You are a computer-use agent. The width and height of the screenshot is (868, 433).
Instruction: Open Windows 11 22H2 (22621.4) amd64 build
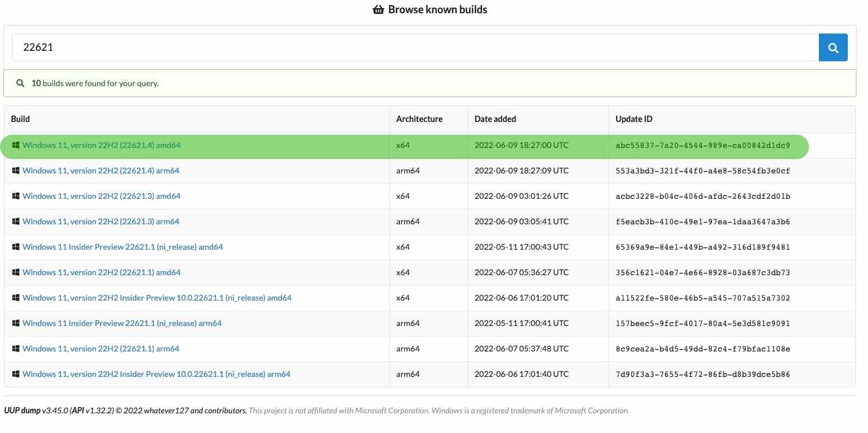(x=101, y=145)
